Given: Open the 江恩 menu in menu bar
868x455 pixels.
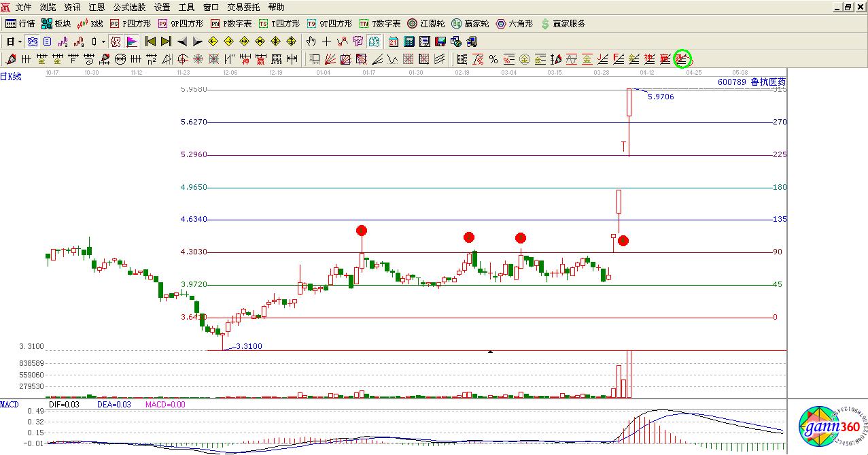Looking at the screenshot, I should coord(97,7).
